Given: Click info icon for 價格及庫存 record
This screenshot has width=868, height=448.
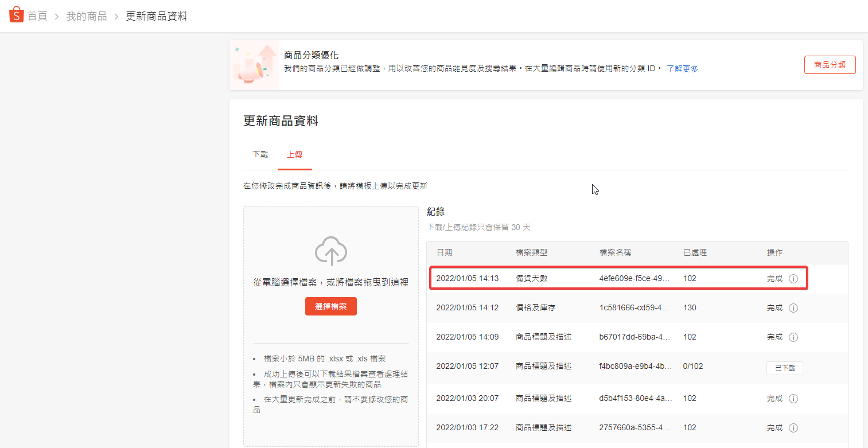Looking at the screenshot, I should coord(793,308).
